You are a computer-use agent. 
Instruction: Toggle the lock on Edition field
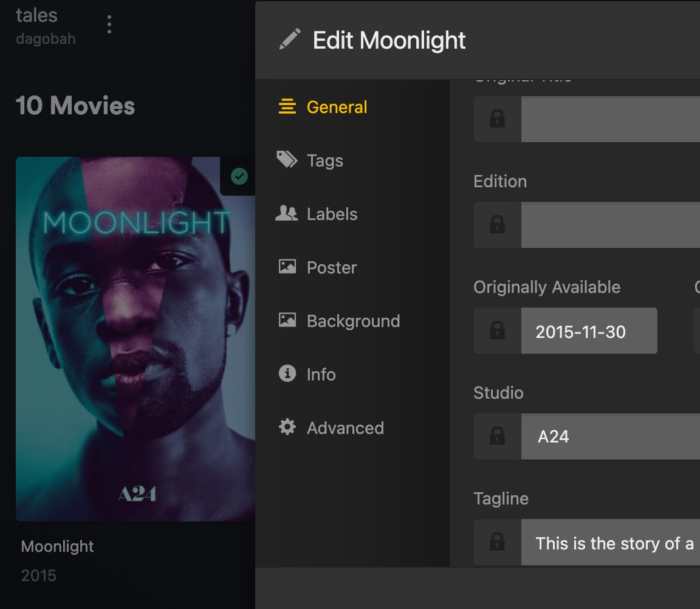(497, 225)
